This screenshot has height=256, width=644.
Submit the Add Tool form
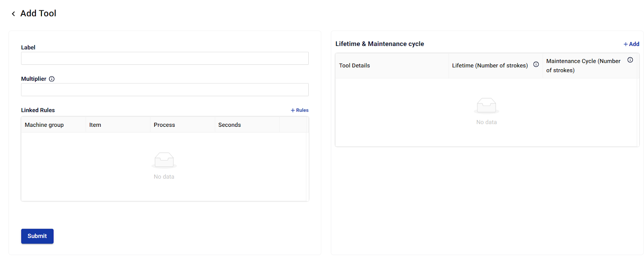[x=37, y=236]
